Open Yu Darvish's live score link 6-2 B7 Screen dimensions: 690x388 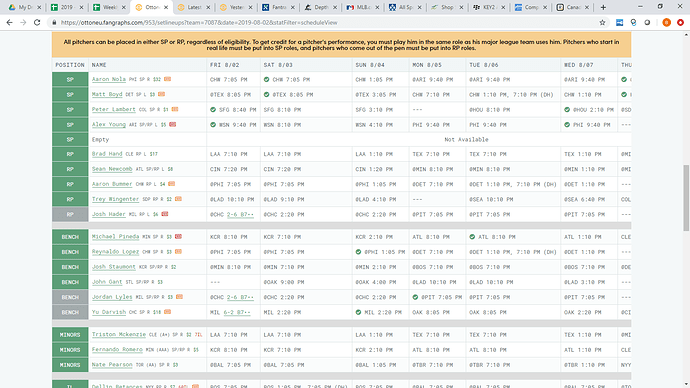tap(237, 312)
